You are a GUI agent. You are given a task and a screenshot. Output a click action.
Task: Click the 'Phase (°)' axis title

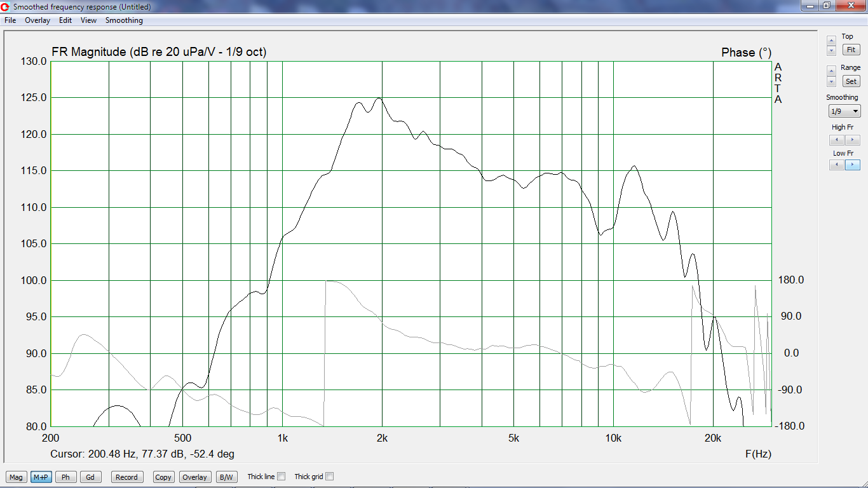pyautogui.click(x=747, y=53)
